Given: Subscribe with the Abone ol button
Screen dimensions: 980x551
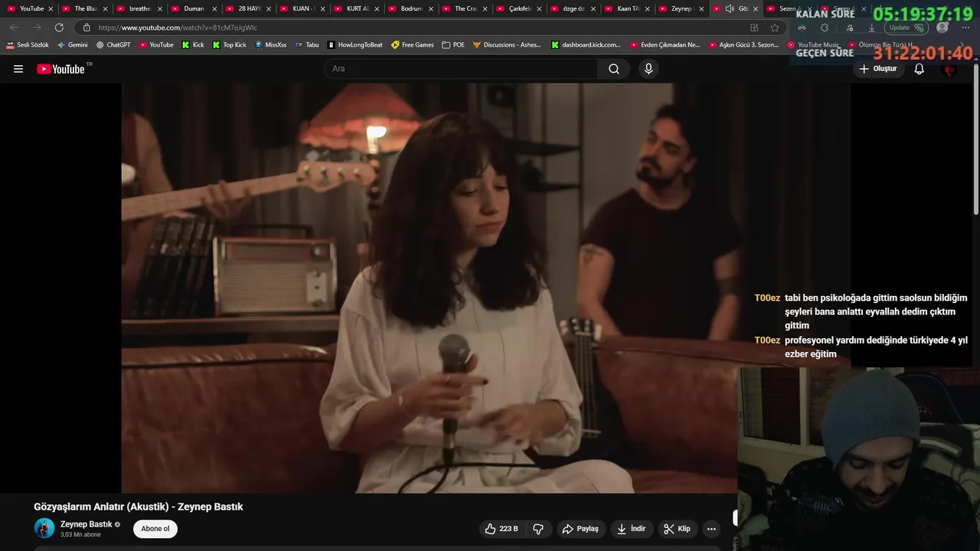Looking at the screenshot, I should tap(155, 529).
